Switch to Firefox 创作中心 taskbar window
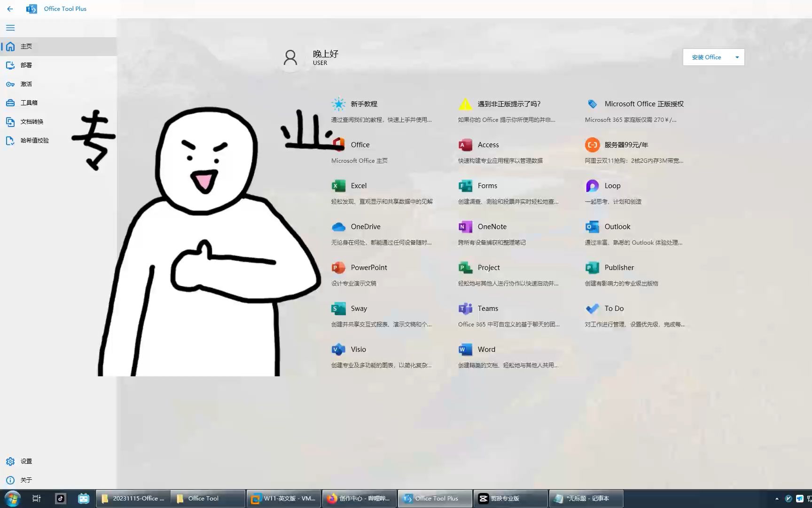812x508 pixels. (x=359, y=499)
